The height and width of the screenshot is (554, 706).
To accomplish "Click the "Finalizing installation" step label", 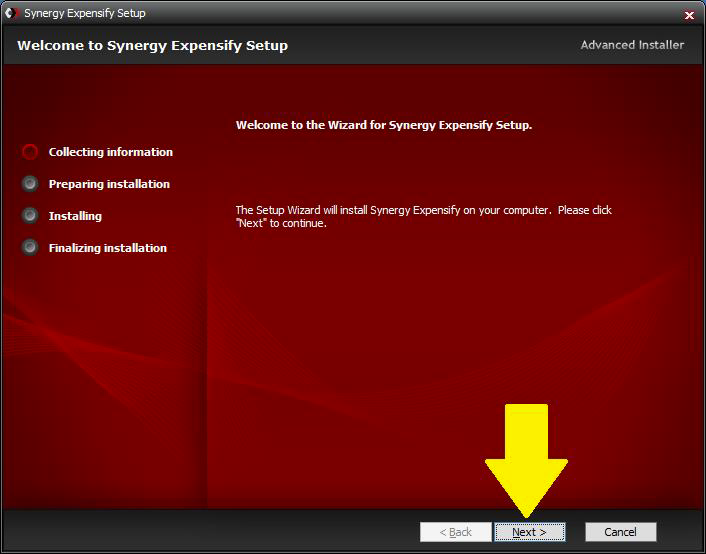I will (108, 248).
